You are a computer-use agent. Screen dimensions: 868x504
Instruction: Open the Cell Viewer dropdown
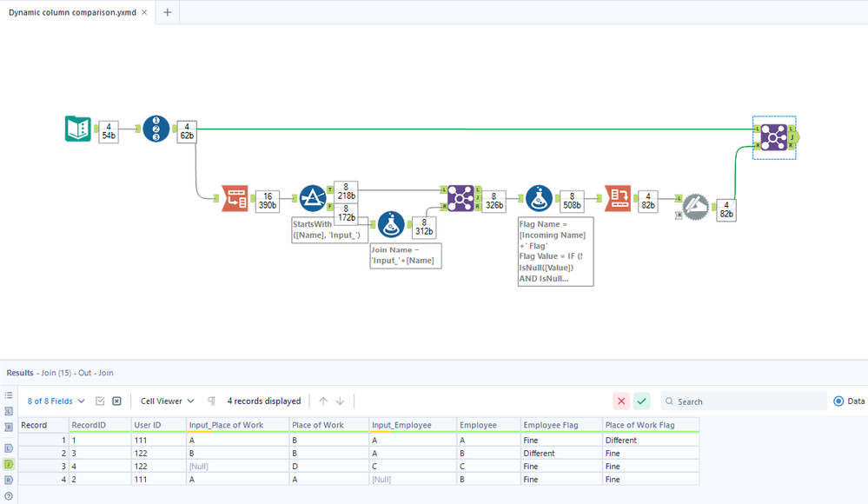[x=167, y=401]
